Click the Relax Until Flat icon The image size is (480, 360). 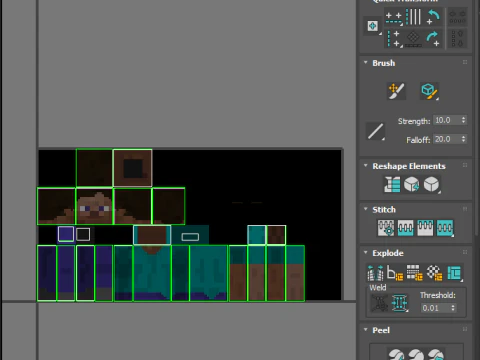pyautogui.click(x=411, y=184)
